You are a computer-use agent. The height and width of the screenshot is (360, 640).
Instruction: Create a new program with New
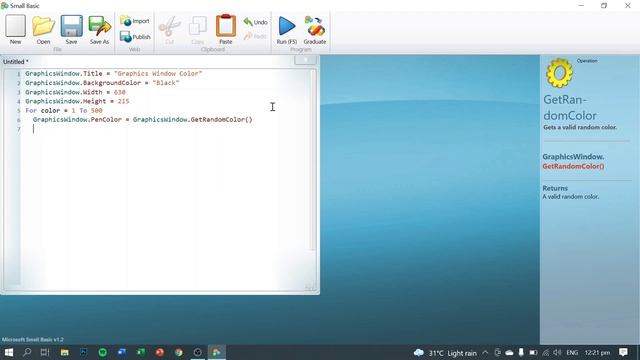16,29
